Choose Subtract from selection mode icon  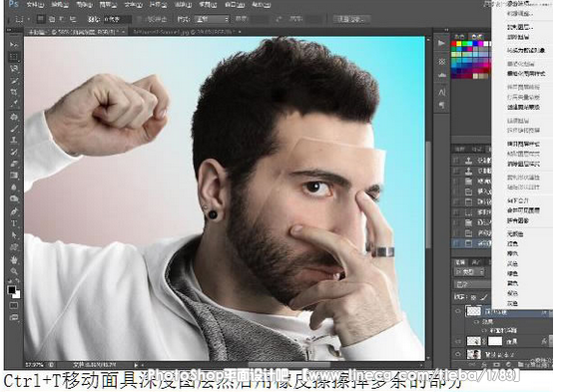(x=62, y=19)
